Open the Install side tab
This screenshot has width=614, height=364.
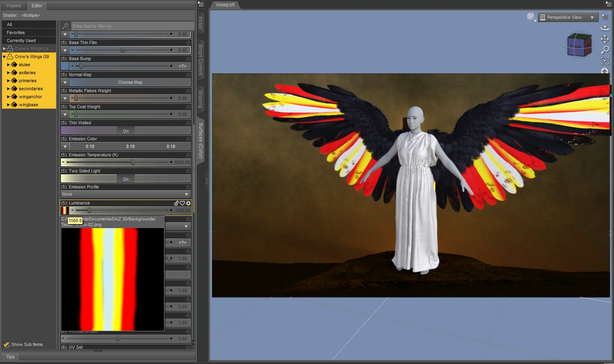click(x=200, y=23)
